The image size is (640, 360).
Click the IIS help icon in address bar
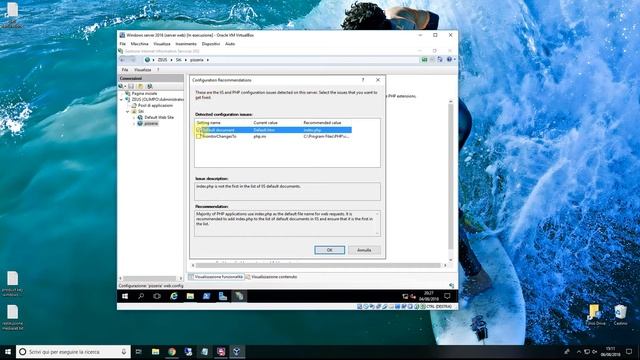tap(449, 60)
